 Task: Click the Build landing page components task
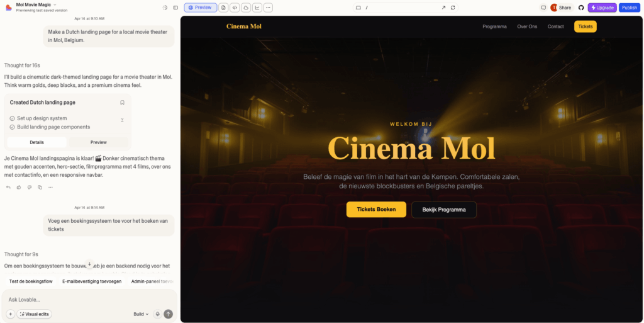tap(53, 127)
